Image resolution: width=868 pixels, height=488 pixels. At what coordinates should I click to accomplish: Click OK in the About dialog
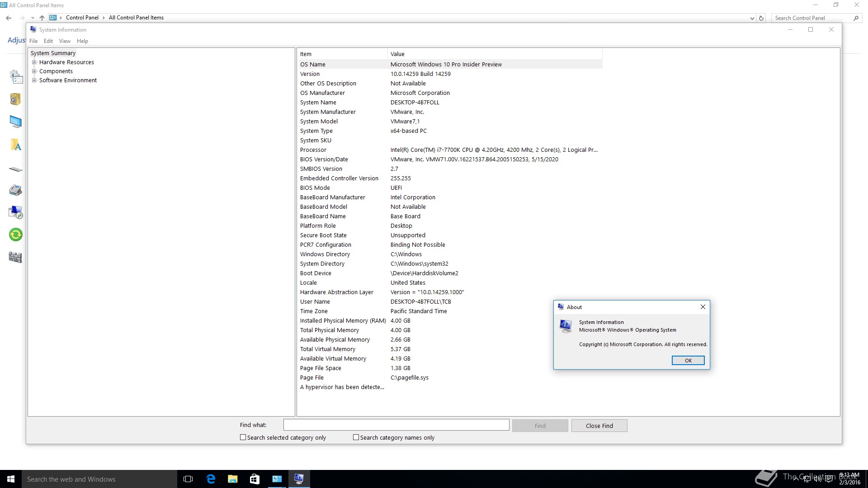click(688, 361)
